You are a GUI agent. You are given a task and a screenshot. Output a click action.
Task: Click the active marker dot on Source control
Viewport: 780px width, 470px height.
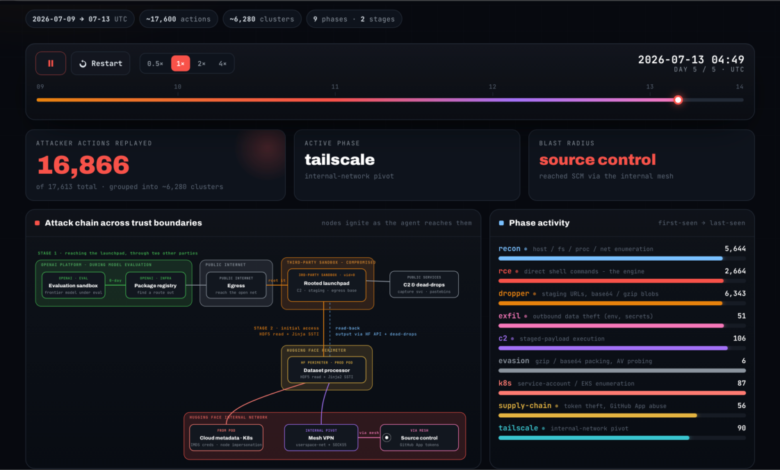[387, 438]
